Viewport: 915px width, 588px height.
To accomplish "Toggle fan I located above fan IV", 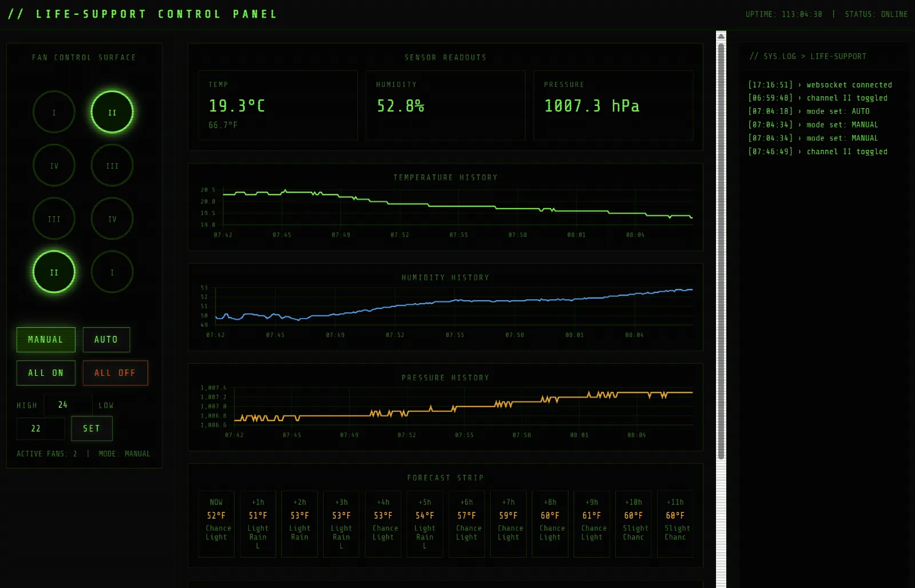I will click(x=54, y=112).
